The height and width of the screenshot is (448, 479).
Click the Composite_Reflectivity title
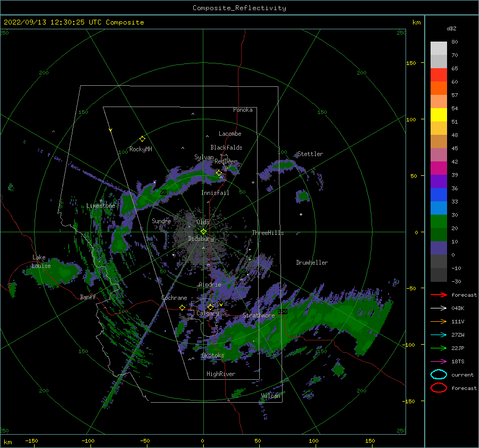(240, 8)
